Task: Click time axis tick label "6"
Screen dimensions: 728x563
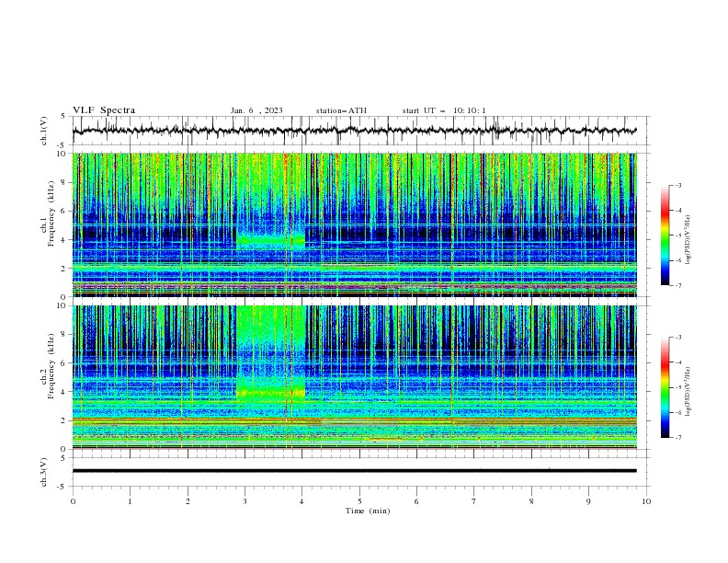Action: [416, 501]
